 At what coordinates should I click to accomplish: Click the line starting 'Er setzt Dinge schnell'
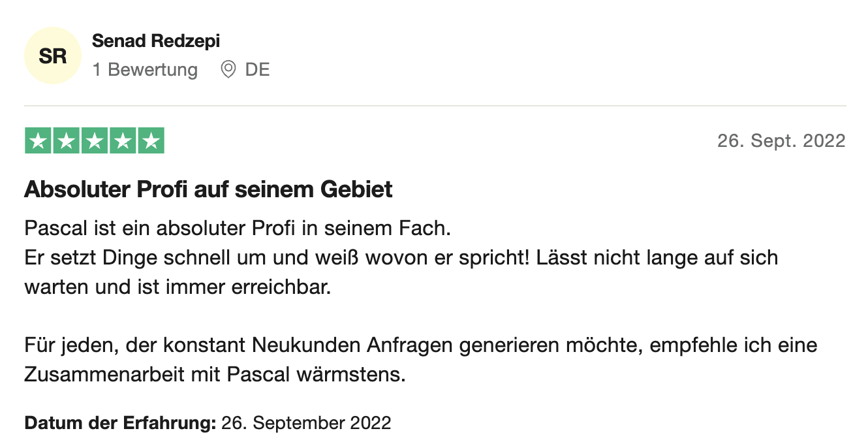point(401,257)
